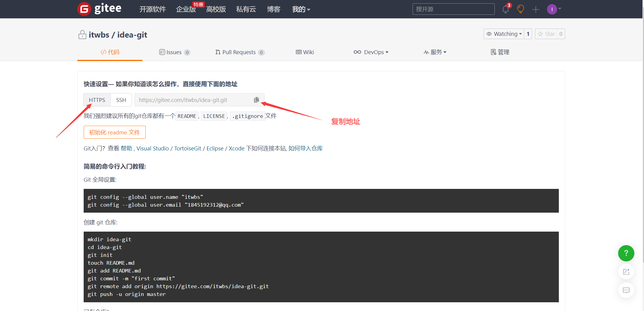Switch to the 管理 tab
The width and height of the screenshot is (644, 311).
pyautogui.click(x=500, y=52)
